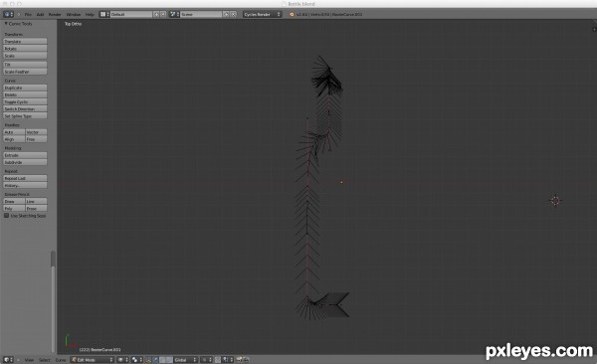Open the Curve menu in the 3D view header

pos(61,360)
